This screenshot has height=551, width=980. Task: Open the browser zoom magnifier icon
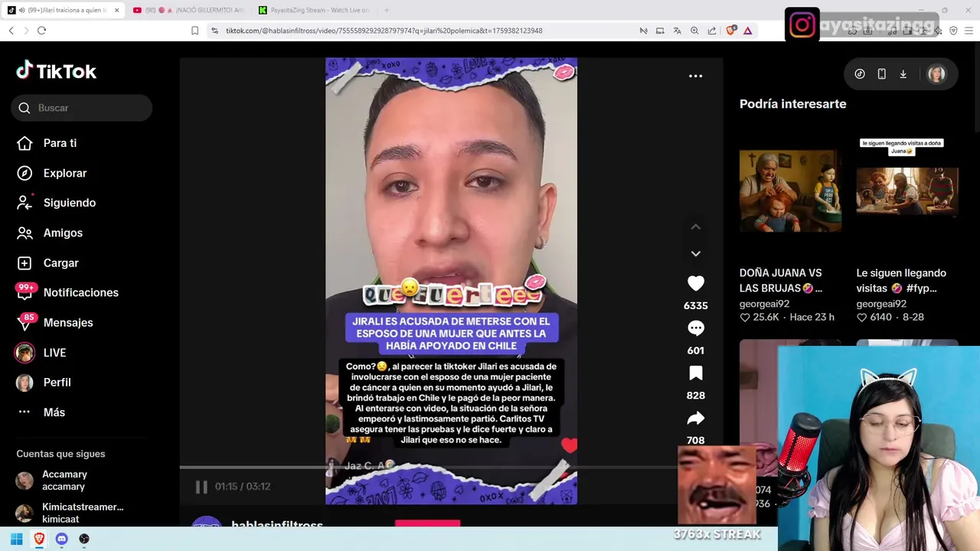coord(694,31)
